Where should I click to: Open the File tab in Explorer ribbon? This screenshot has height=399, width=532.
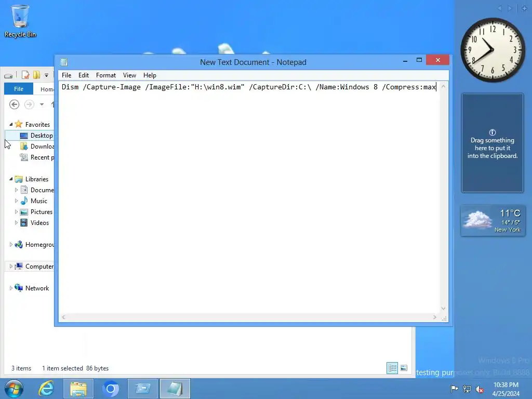coord(19,89)
